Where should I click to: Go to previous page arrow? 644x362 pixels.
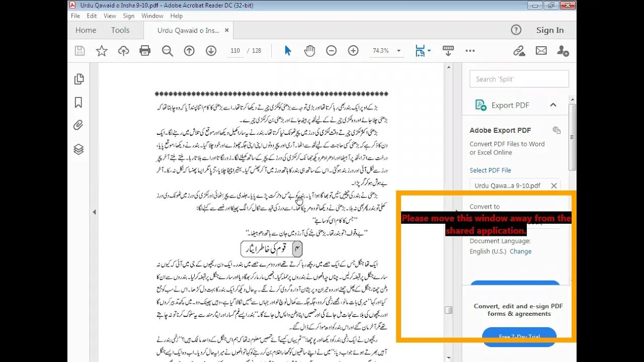click(x=189, y=51)
